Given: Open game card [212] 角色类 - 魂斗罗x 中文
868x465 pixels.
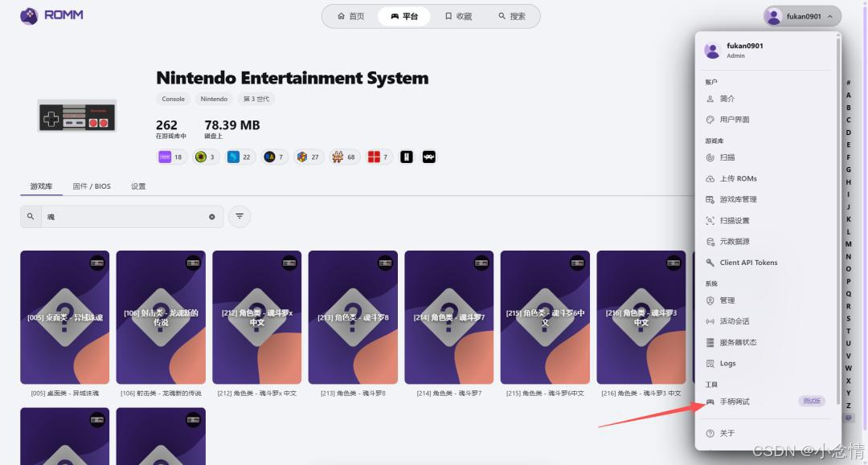Looking at the screenshot, I should pos(257,317).
